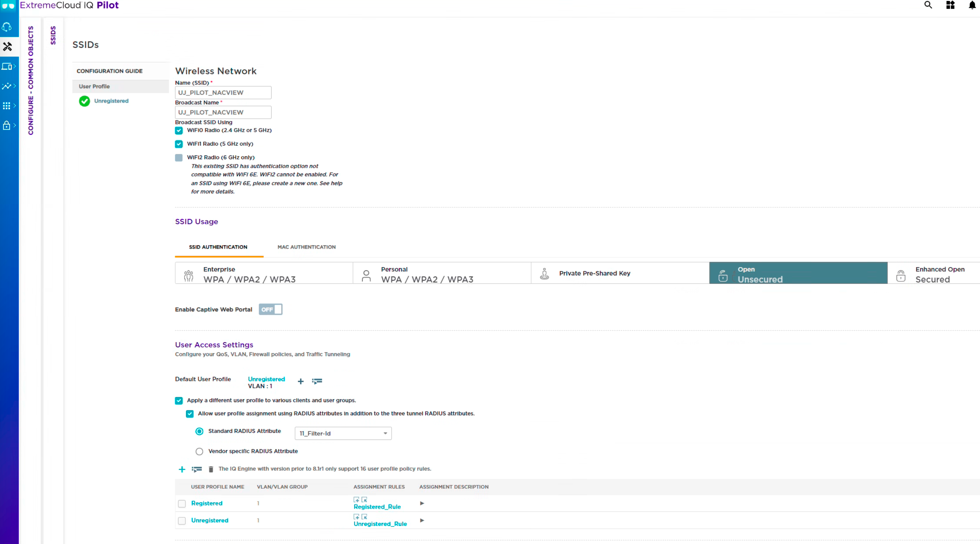Select assignment rule icon in Unregistered row
Screen dimensions: 980x544
coord(364,517)
